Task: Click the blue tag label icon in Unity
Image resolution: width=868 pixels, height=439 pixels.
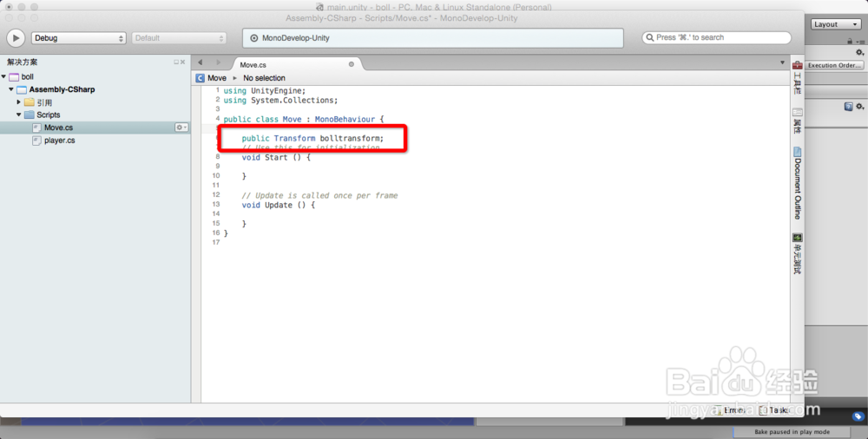Action: (858, 416)
